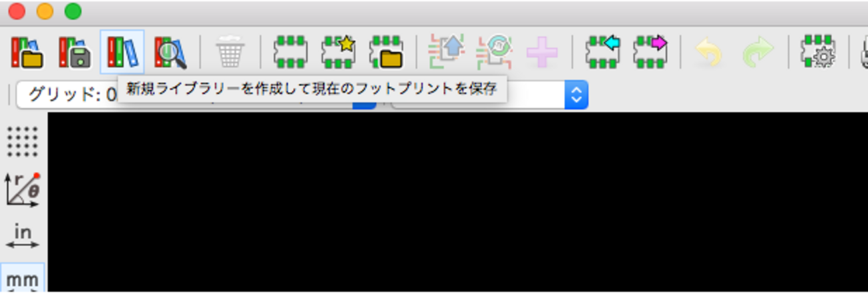Click the trash can delete icon
This screenshot has height=296, width=868.
pyautogui.click(x=230, y=52)
